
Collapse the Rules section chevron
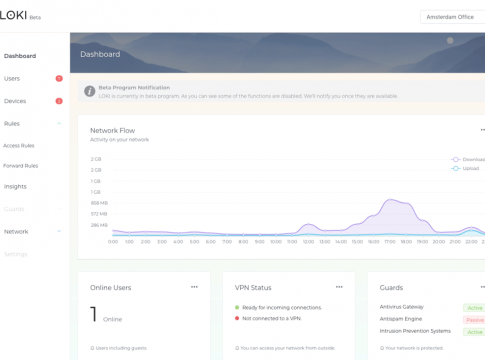tap(59, 123)
